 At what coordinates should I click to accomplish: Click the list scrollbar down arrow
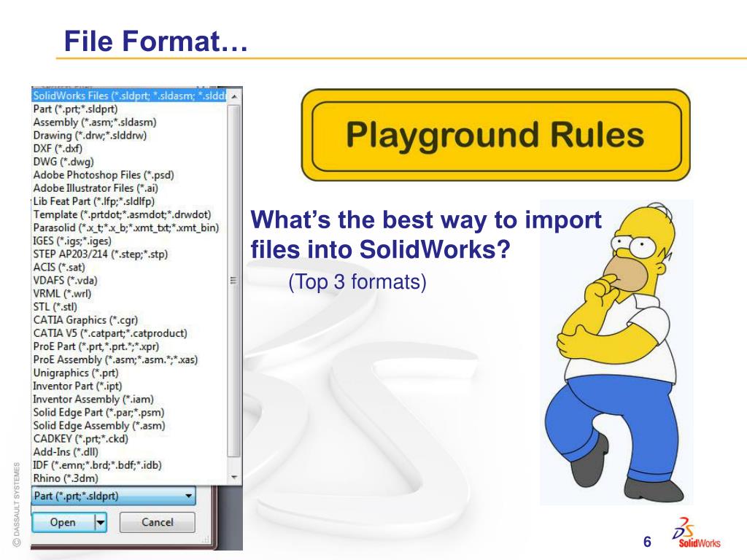(234, 478)
